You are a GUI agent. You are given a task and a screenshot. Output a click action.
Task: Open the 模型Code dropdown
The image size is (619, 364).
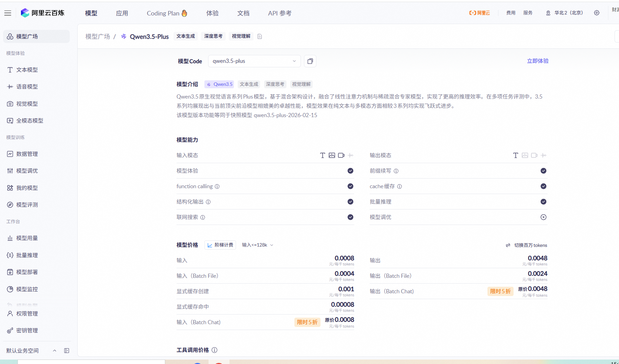(x=254, y=61)
